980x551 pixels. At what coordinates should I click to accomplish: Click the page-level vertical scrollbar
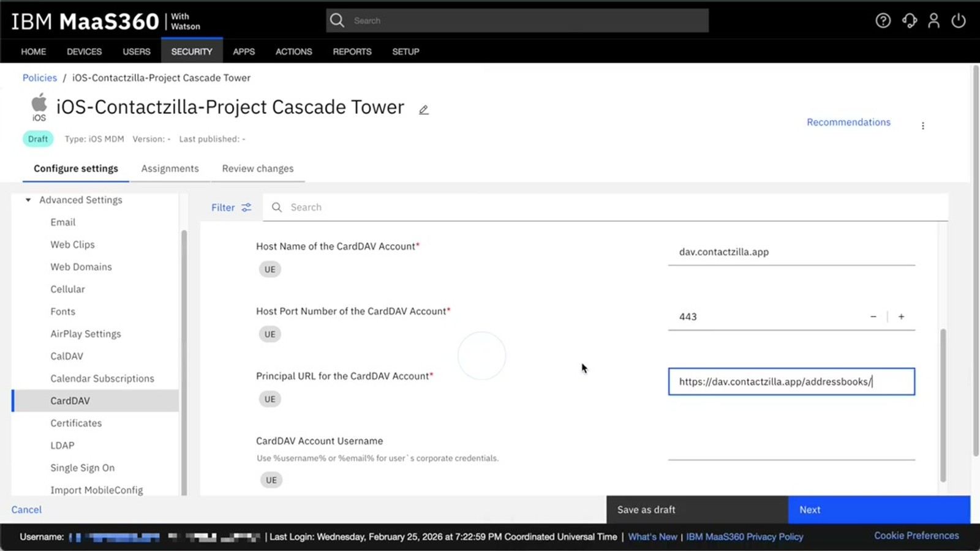[975, 261]
